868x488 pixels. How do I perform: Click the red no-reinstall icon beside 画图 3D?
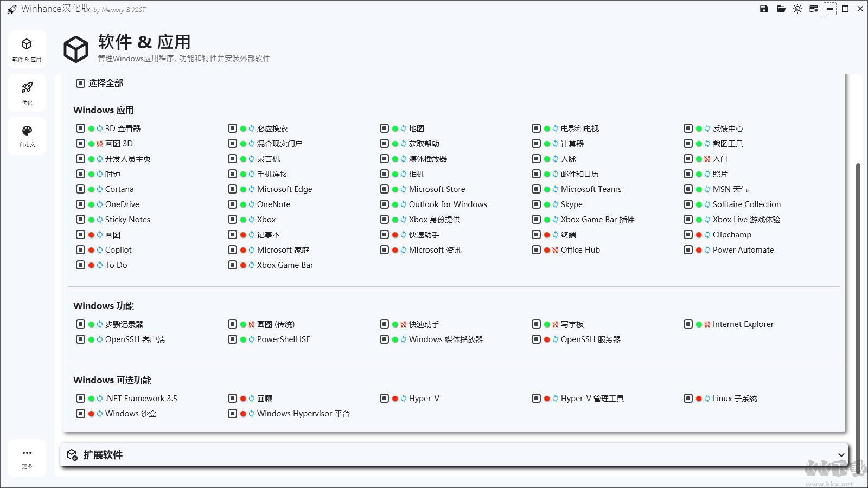coord(100,144)
